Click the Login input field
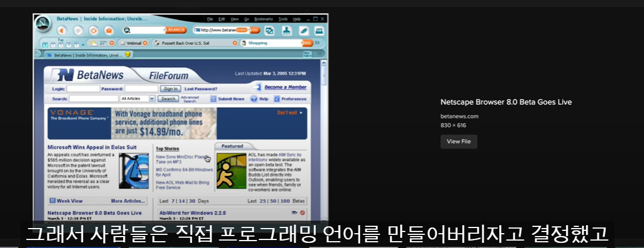 83,89
